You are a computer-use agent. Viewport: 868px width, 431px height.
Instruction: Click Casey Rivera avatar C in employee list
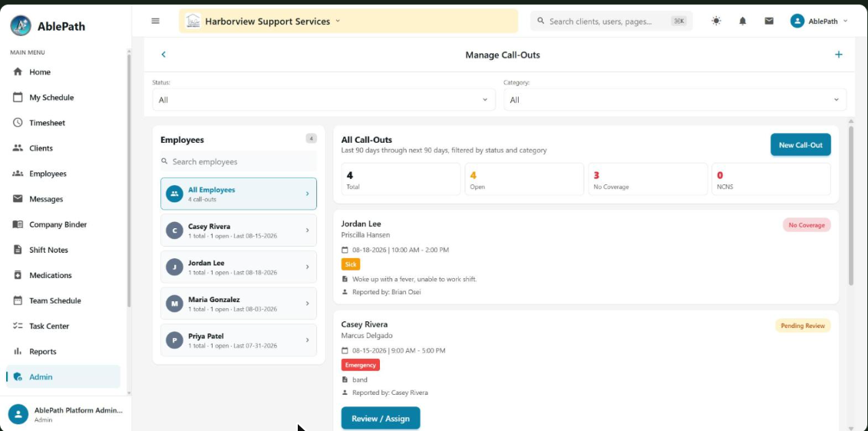pyautogui.click(x=174, y=230)
